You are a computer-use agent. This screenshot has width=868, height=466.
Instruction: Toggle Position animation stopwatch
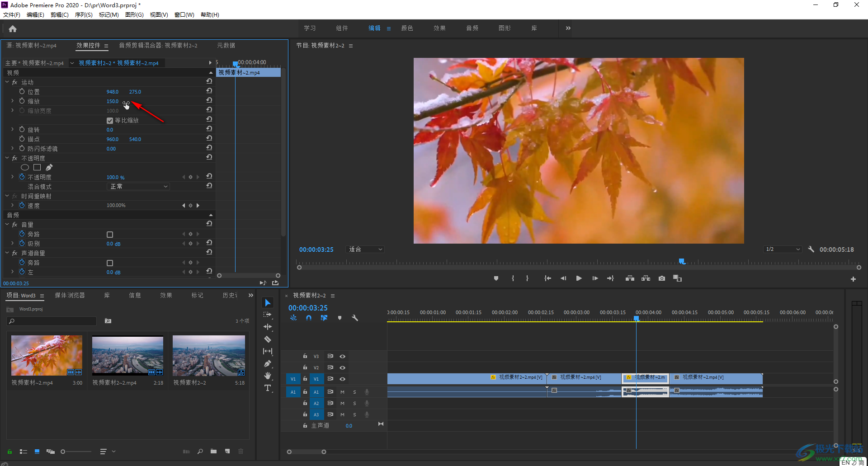pos(22,91)
